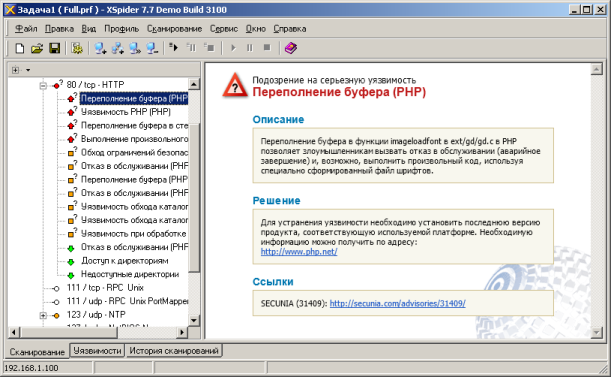Image resolution: width=611 pixels, height=377 pixels.
Task: Click the computer icon with double arrows
Action: point(135,48)
